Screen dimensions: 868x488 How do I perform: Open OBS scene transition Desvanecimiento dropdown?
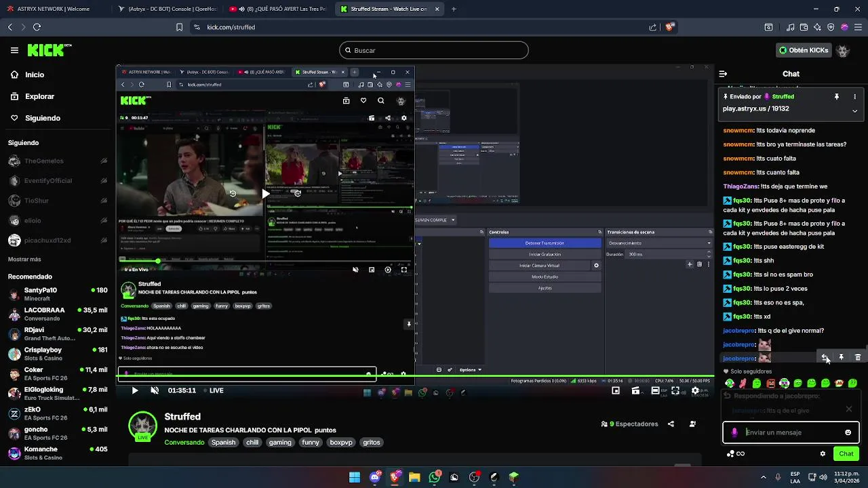tap(659, 243)
